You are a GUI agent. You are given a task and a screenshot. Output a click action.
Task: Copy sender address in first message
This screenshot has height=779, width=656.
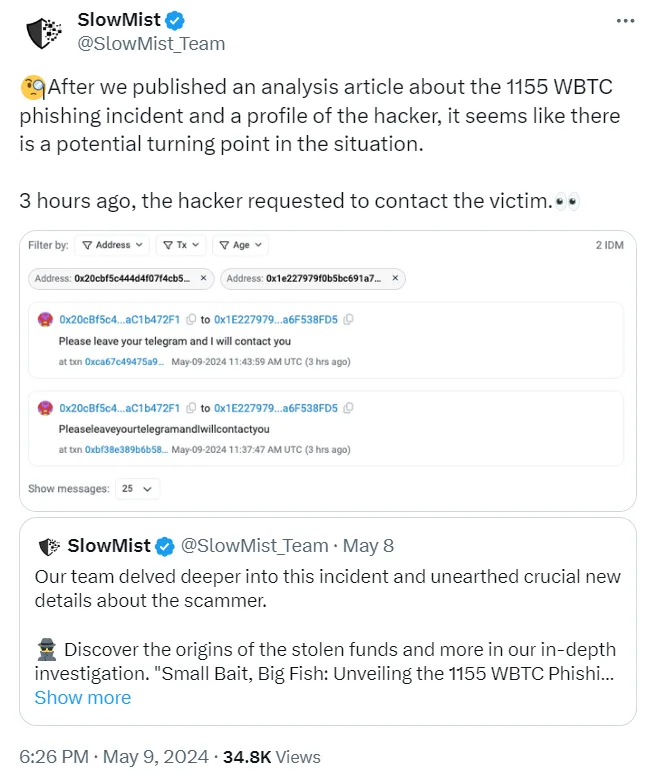coord(190,320)
